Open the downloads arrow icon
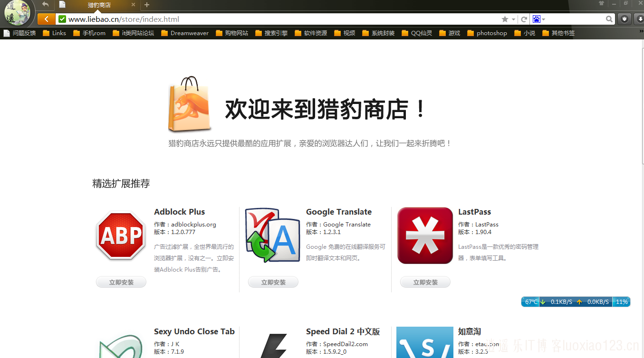Screen dimensions: 644x358 click(x=639, y=19)
